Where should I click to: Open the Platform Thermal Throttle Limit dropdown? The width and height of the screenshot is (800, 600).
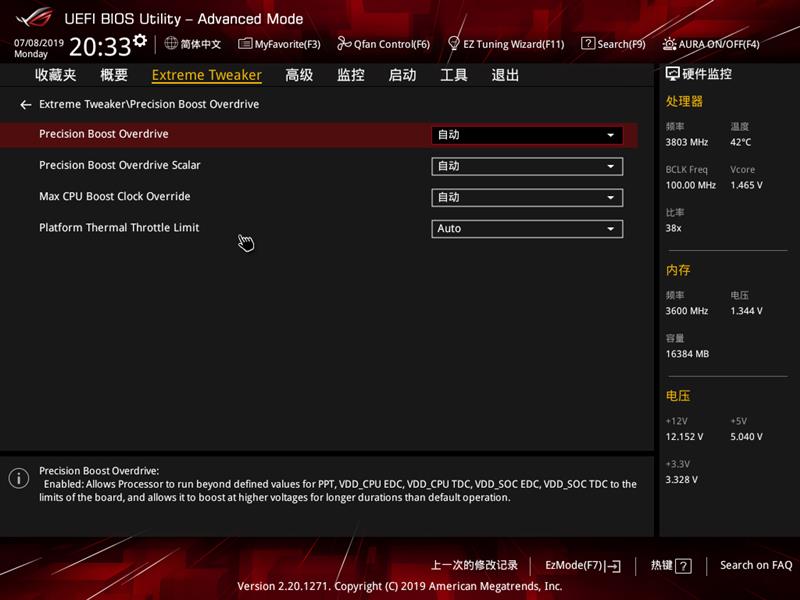pos(528,228)
